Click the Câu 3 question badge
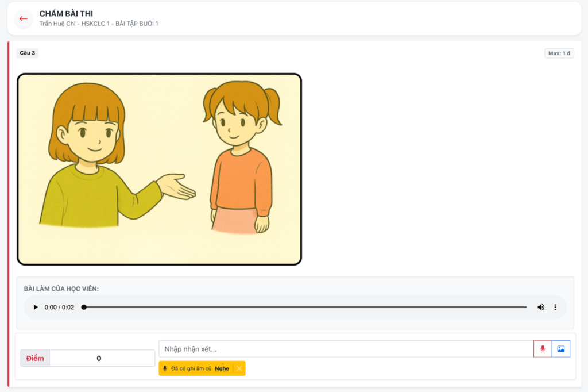The width and height of the screenshot is (588, 392). tap(28, 53)
